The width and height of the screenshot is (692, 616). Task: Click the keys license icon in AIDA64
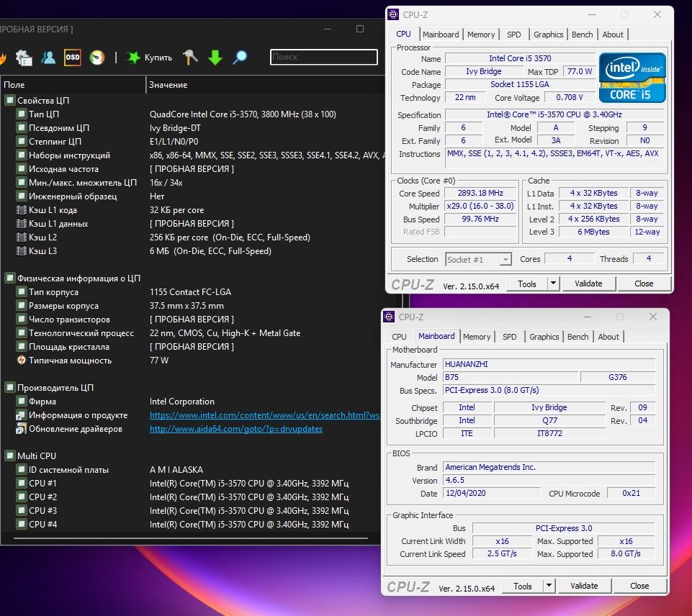(x=191, y=58)
